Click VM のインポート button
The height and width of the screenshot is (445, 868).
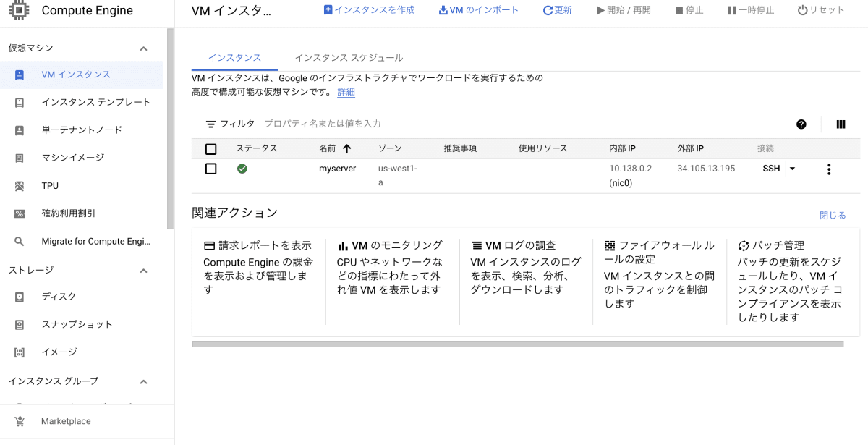point(479,10)
